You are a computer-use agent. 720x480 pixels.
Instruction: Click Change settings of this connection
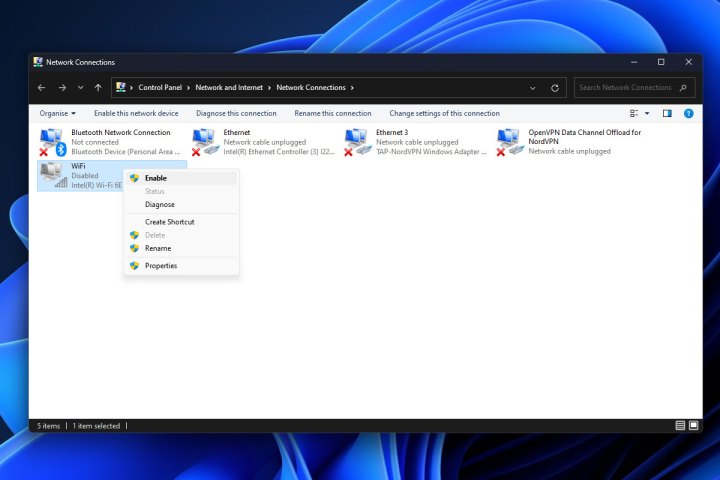tap(444, 113)
